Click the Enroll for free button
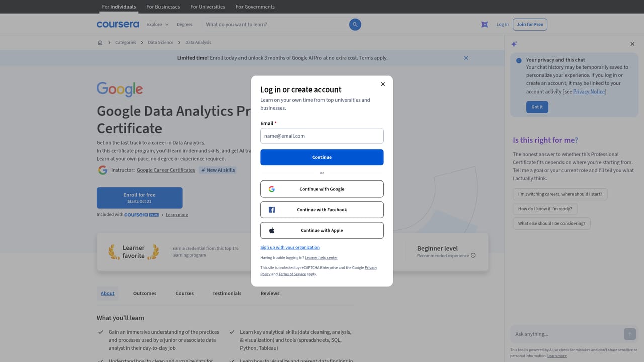The width and height of the screenshot is (644, 362). pos(139,198)
